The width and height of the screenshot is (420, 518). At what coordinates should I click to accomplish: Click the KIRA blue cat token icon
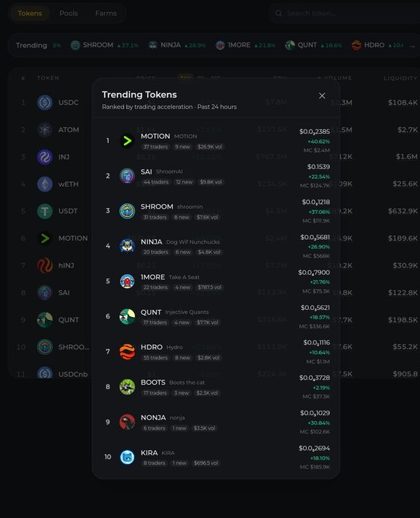tap(127, 457)
